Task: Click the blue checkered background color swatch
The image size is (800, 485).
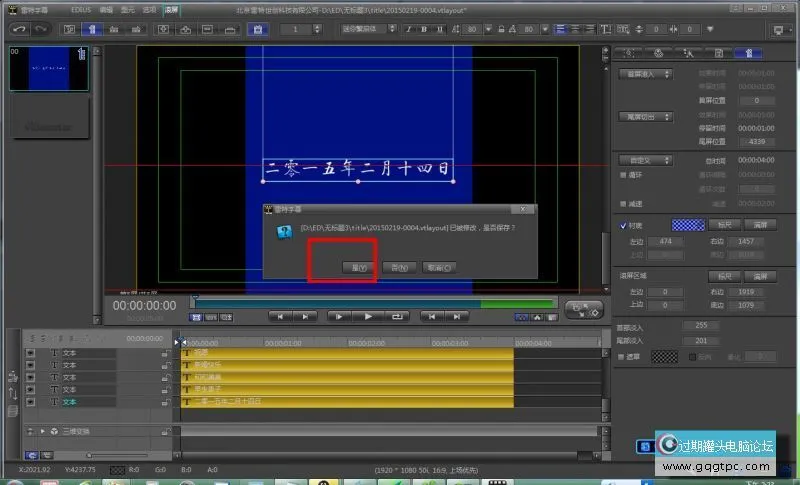Action: (x=686, y=225)
